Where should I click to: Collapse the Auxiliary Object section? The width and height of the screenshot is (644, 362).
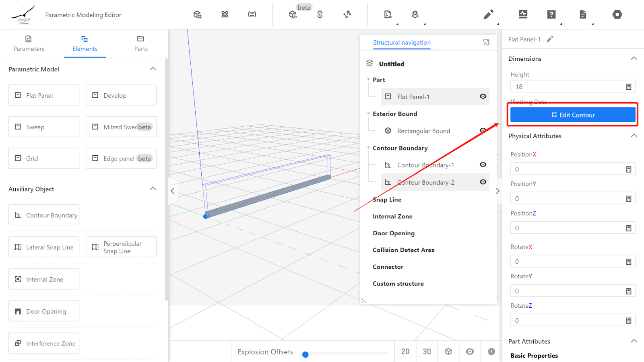(x=153, y=189)
